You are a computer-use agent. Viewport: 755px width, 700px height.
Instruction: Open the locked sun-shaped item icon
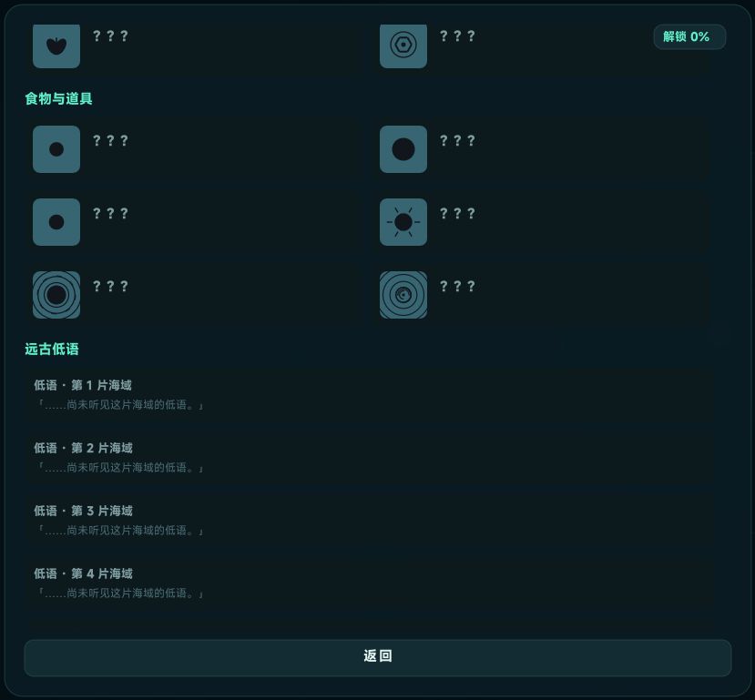point(403,222)
